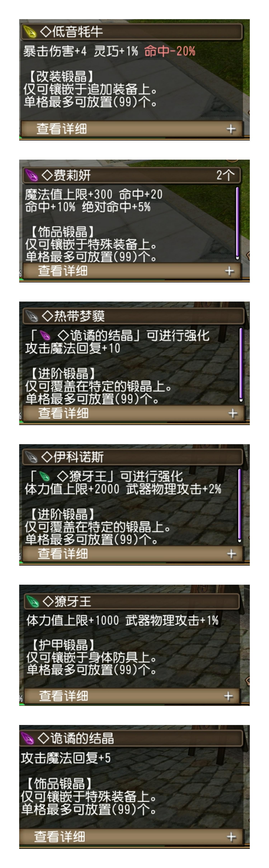Expand 查看详细 plus sign under 费莉妍
The height and width of the screenshot is (868, 269).
coord(230,271)
